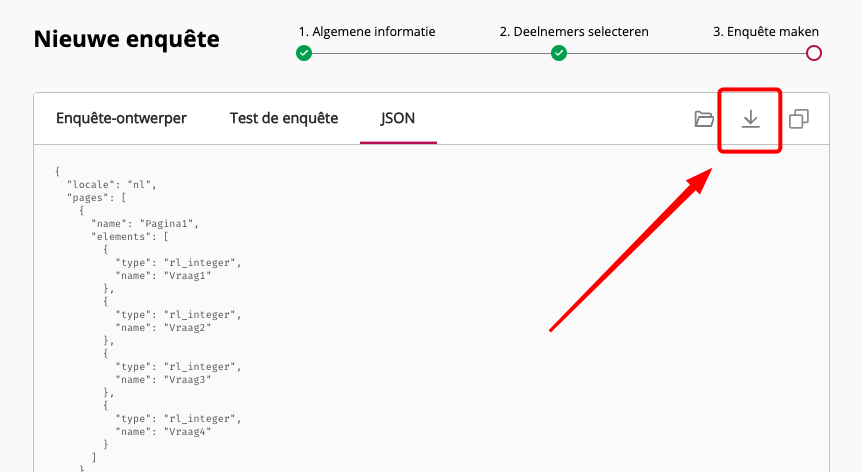Click the 3. Enquête maken label
Viewport: 863px width, 472px height.
point(766,32)
